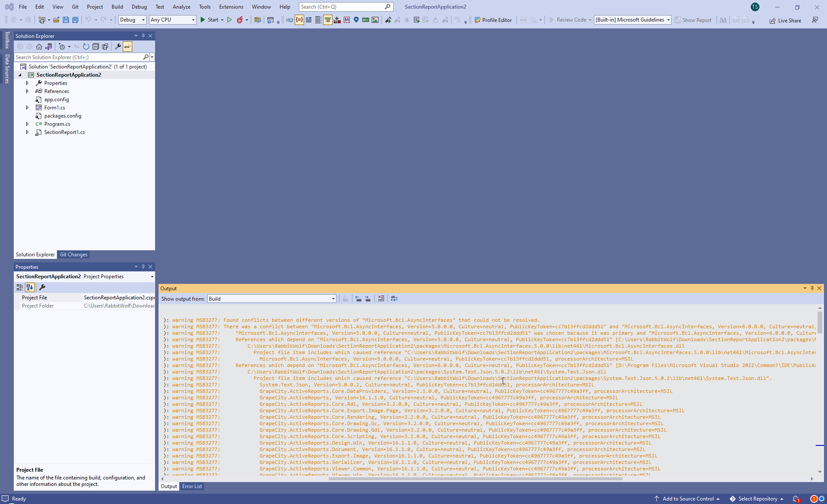Toggle Show All Files in Solution Explorer
The height and width of the screenshot is (504, 827).
coord(105,47)
